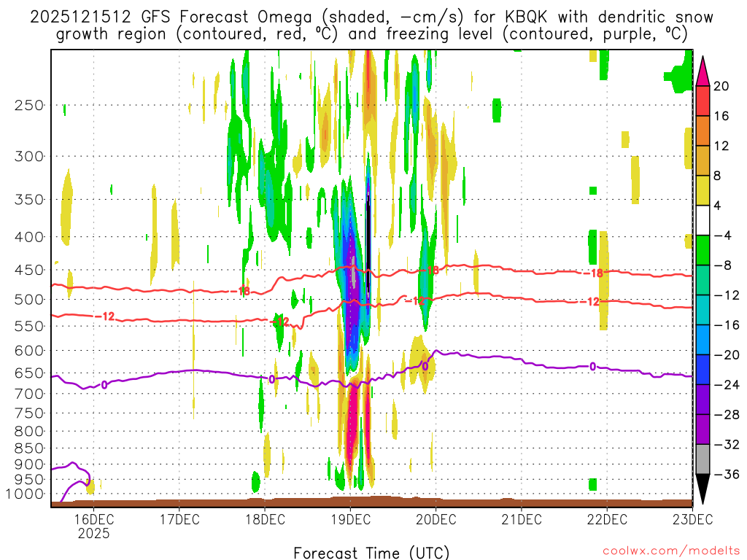Click the 900 pressure level label
The width and height of the screenshot is (747, 560).
29,464
